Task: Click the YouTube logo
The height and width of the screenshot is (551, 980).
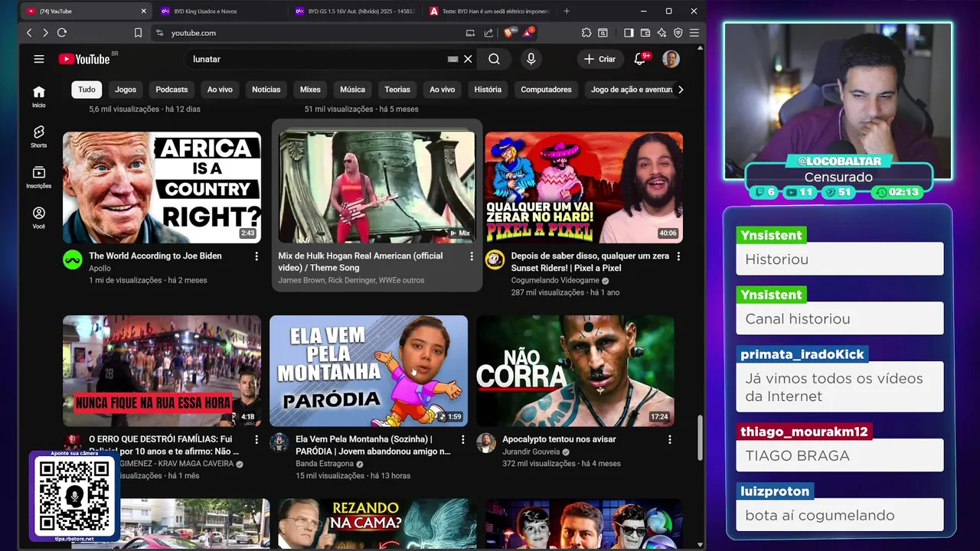Action: 84,59
